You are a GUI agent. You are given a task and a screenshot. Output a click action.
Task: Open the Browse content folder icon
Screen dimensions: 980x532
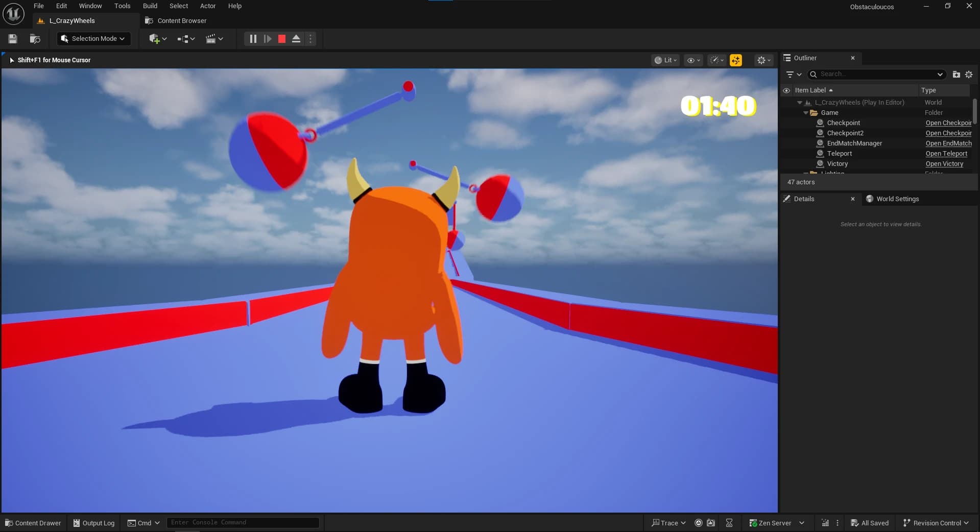[x=35, y=39]
